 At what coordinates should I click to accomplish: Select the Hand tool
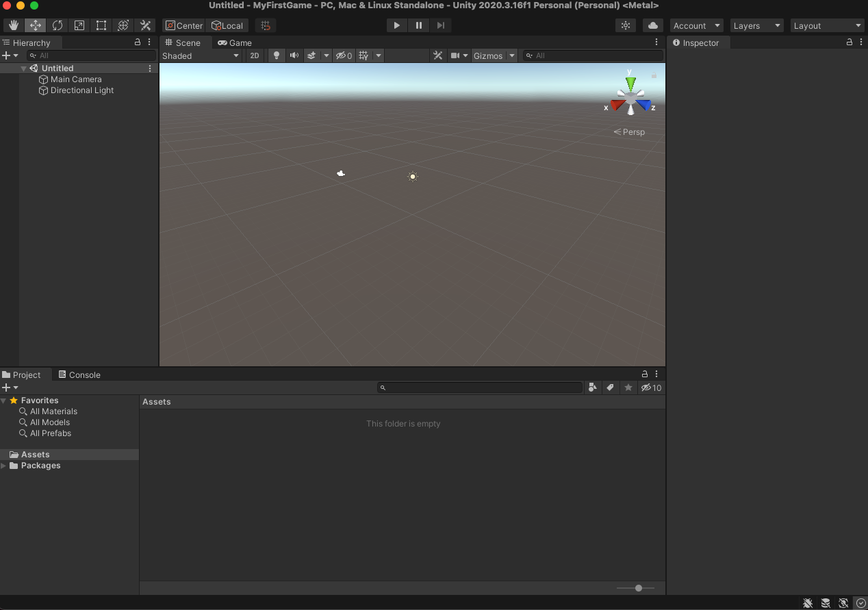[x=14, y=25]
